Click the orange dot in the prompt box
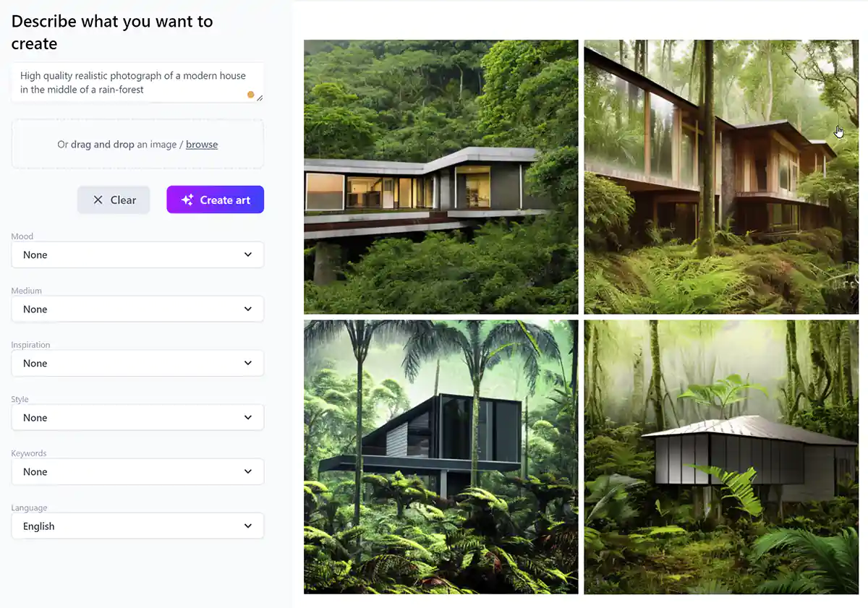The height and width of the screenshot is (608, 868). [x=251, y=95]
